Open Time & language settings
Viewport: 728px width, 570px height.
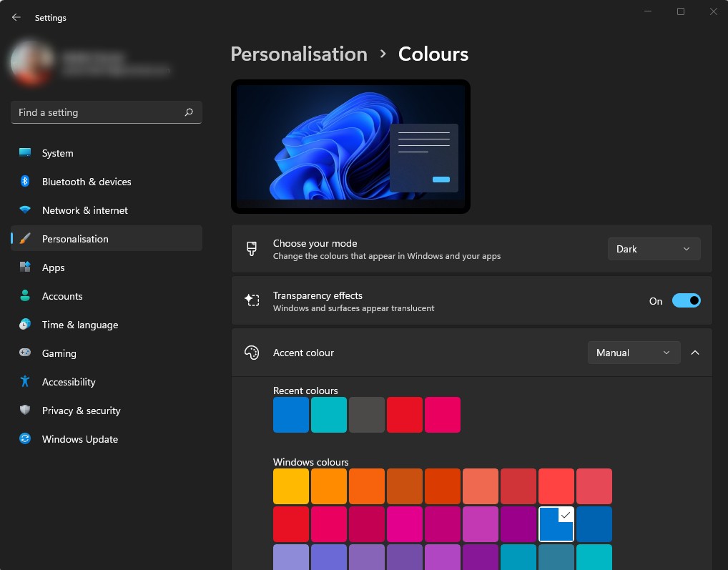click(x=107, y=325)
